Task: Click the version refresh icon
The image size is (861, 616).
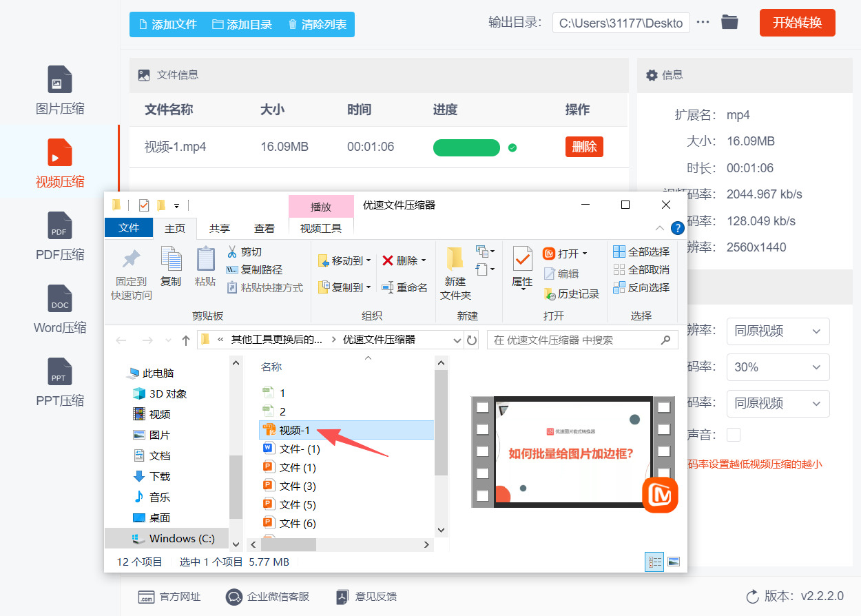Action: [753, 596]
